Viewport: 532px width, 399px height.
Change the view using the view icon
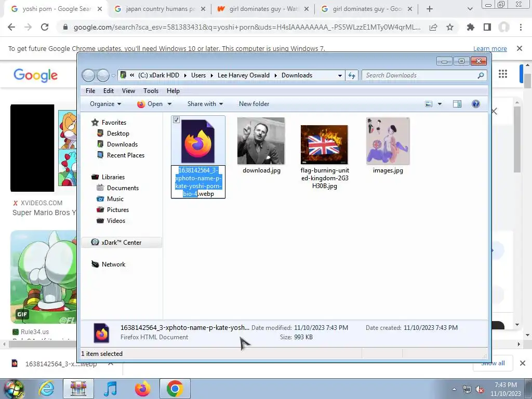coord(429,104)
